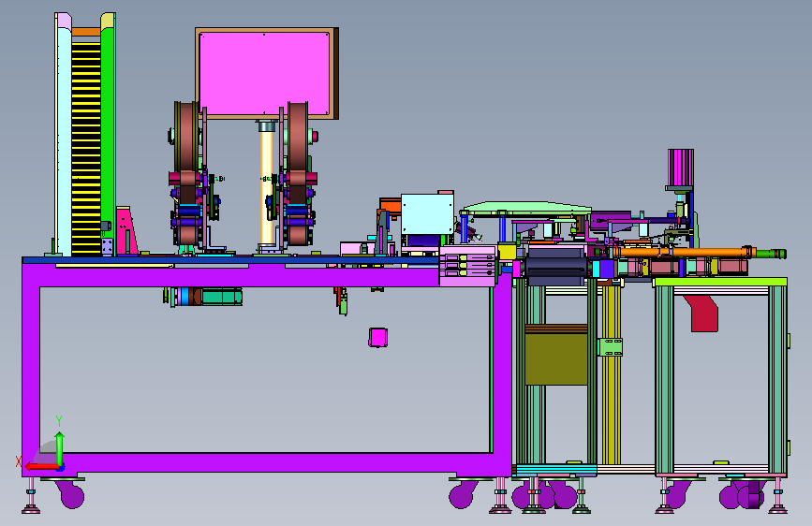Select the large magenta display panel at top
This screenshot has height=526, width=812.
coord(264,72)
